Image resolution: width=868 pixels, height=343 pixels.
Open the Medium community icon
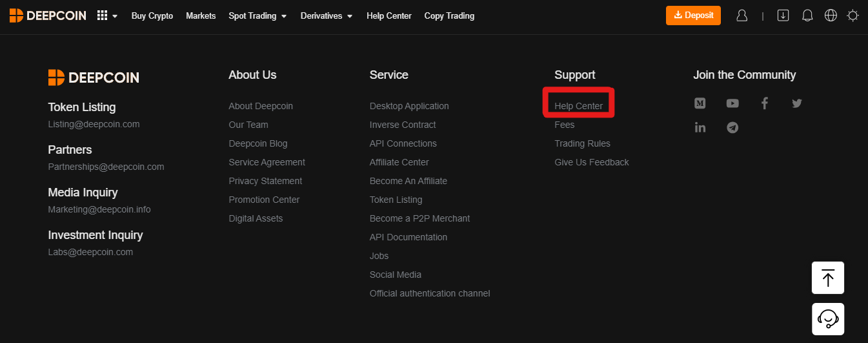[x=700, y=103]
